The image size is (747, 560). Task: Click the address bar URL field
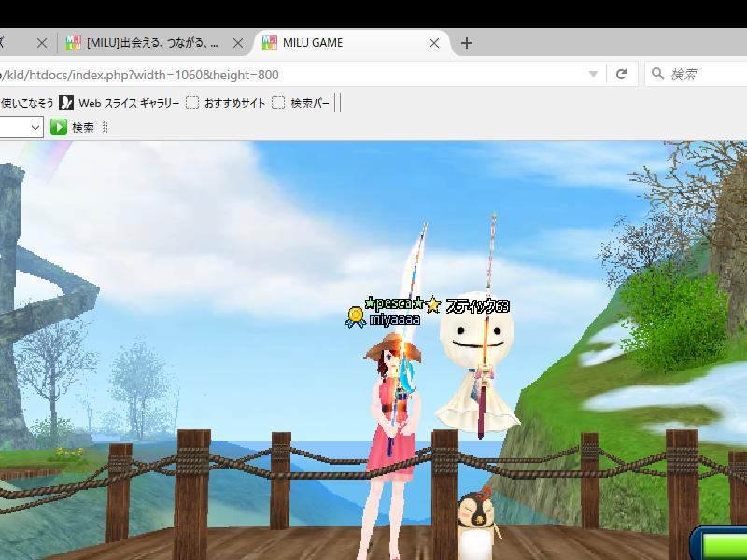[280, 74]
